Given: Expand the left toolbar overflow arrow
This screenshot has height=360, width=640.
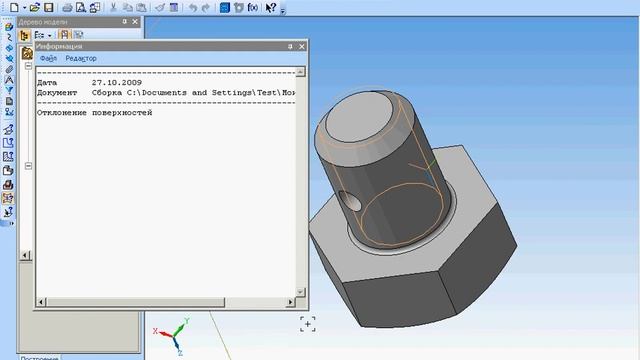Looking at the screenshot, I should (x=11, y=223).
